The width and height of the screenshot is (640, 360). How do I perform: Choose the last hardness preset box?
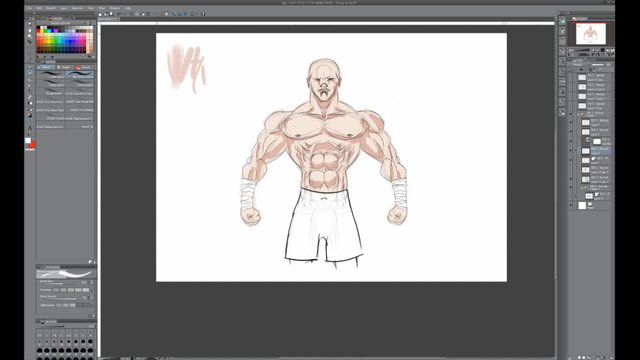click(86, 290)
